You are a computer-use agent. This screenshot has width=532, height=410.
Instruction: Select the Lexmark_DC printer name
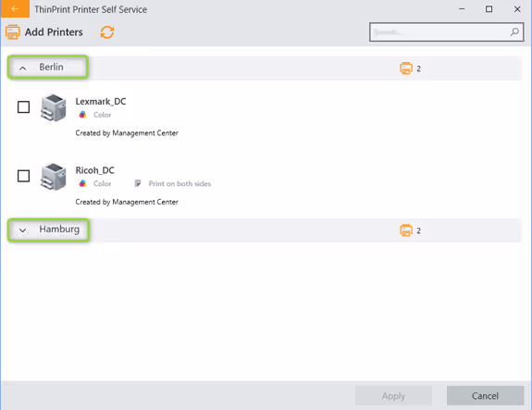coord(101,102)
